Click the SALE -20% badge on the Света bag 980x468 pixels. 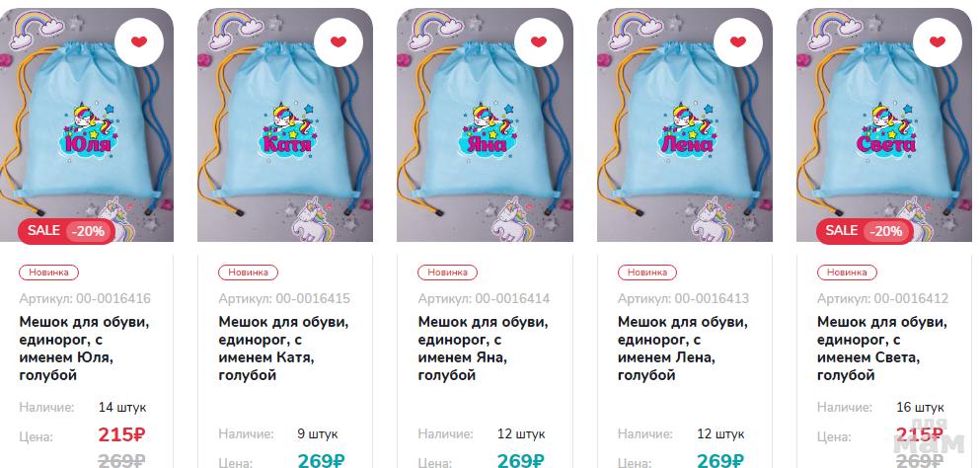coord(865,231)
